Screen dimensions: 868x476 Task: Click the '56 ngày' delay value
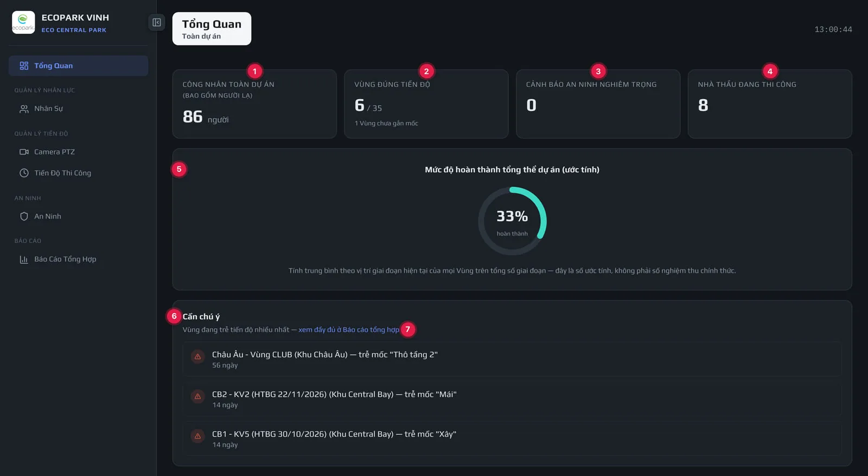225,365
